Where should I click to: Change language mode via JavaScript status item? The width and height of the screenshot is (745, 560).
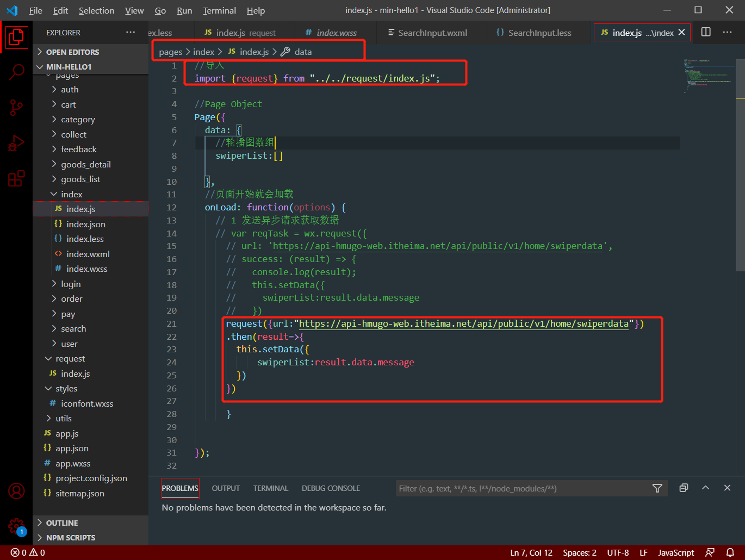(x=676, y=552)
